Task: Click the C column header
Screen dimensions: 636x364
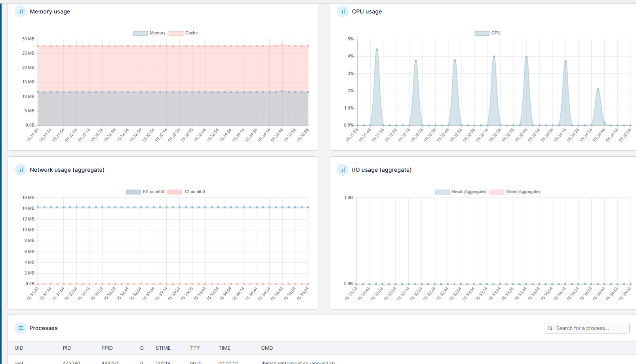Action: coord(142,348)
